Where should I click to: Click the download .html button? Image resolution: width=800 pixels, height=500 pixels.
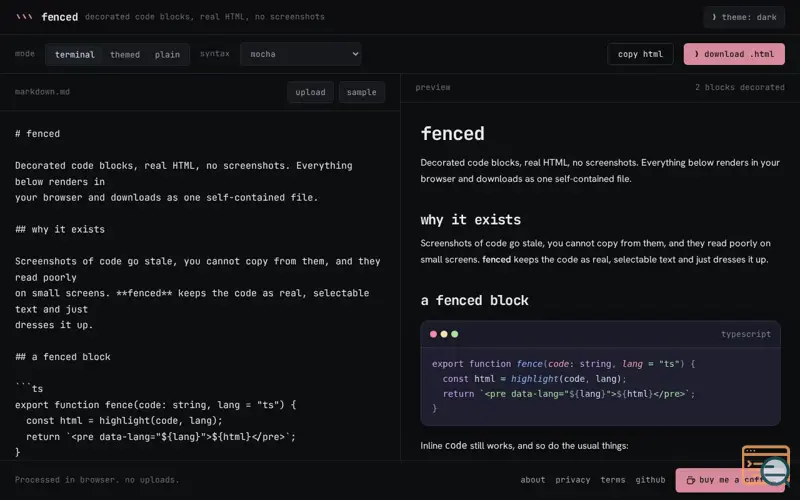[734, 54]
